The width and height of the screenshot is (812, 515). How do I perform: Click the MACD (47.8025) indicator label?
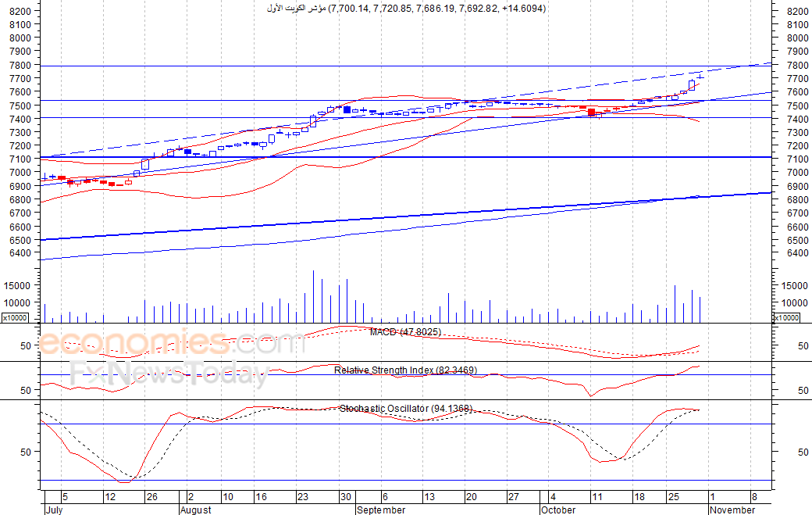(405, 331)
